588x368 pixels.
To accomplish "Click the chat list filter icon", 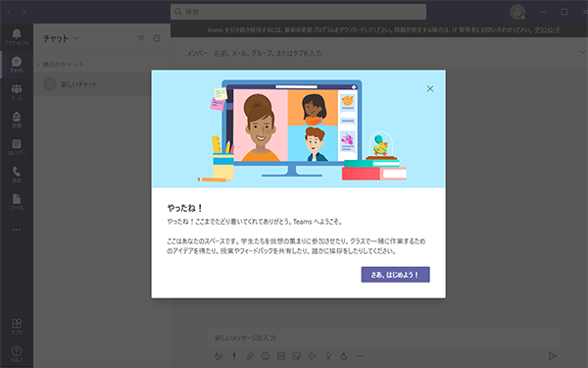I will tap(141, 38).
